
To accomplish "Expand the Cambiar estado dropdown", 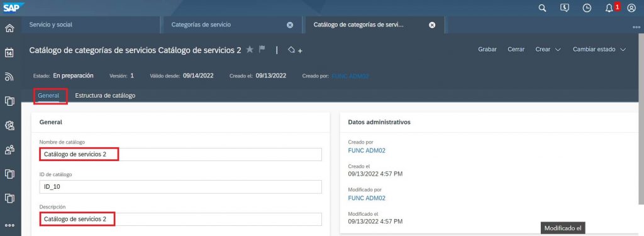I will tap(599, 49).
